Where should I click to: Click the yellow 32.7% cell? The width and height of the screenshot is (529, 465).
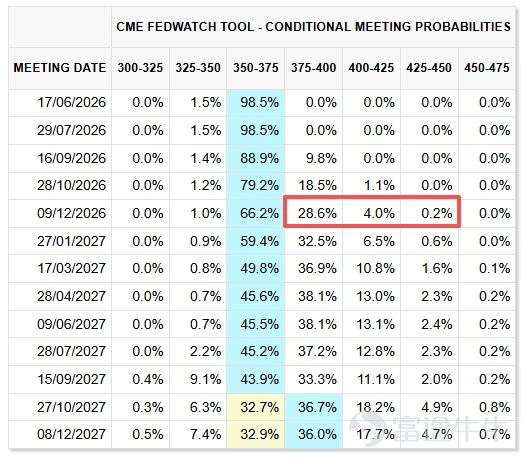[x=256, y=407]
